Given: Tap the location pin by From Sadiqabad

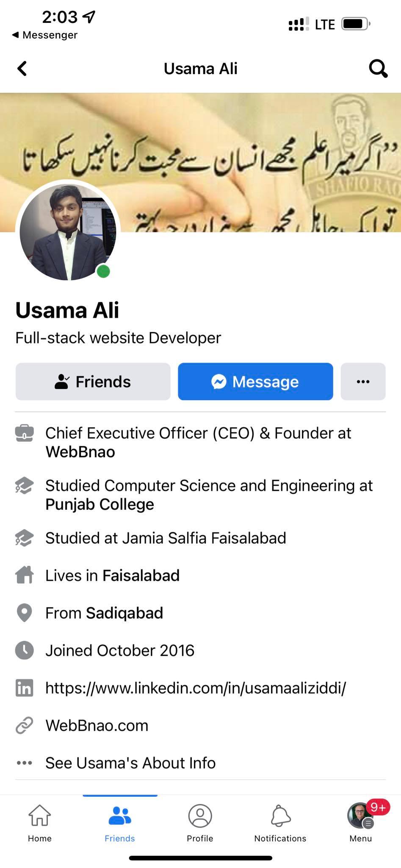Looking at the screenshot, I should (x=24, y=613).
